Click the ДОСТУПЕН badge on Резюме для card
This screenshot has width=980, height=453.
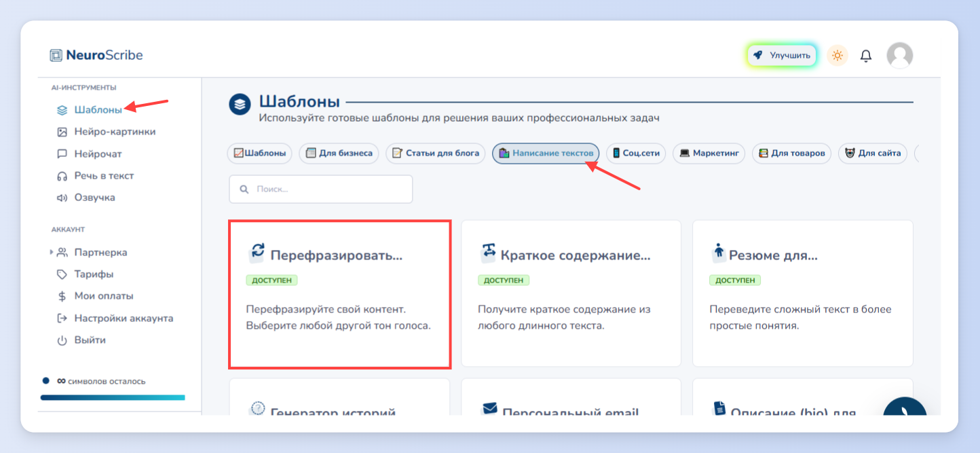[x=735, y=280]
